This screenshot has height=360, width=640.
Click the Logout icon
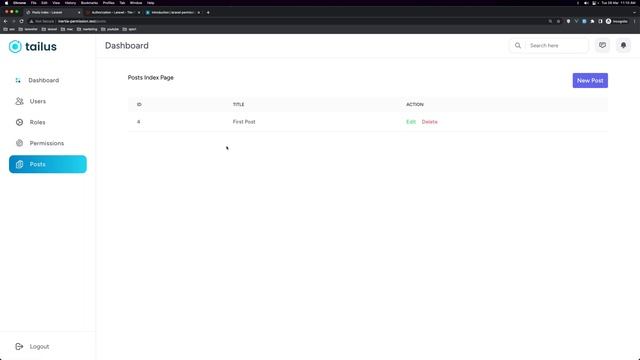pyautogui.click(x=19, y=347)
